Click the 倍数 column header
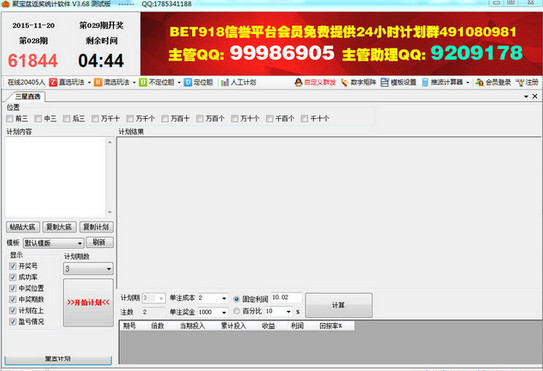This screenshot has width=543, height=371. point(158,326)
